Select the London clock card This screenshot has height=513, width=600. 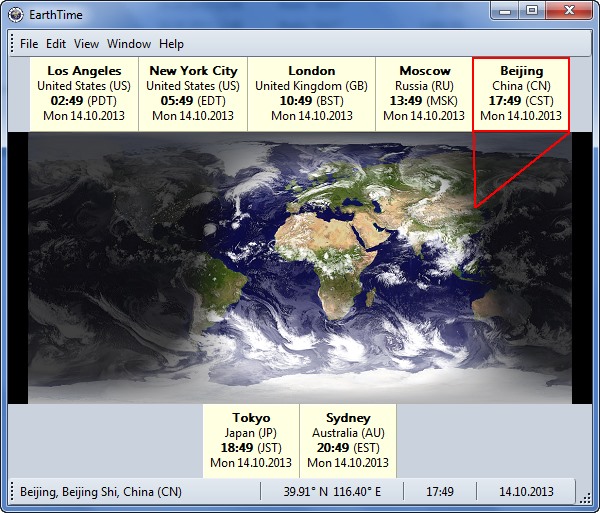[x=311, y=93]
